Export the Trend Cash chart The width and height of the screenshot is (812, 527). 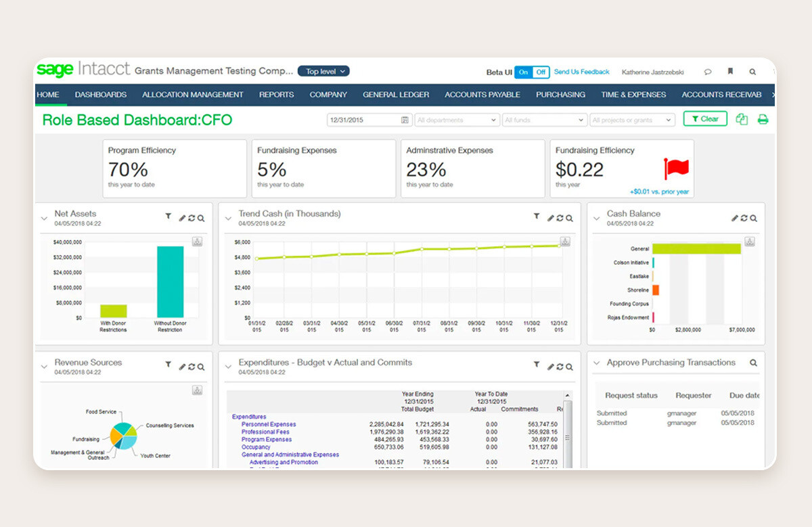(x=565, y=242)
